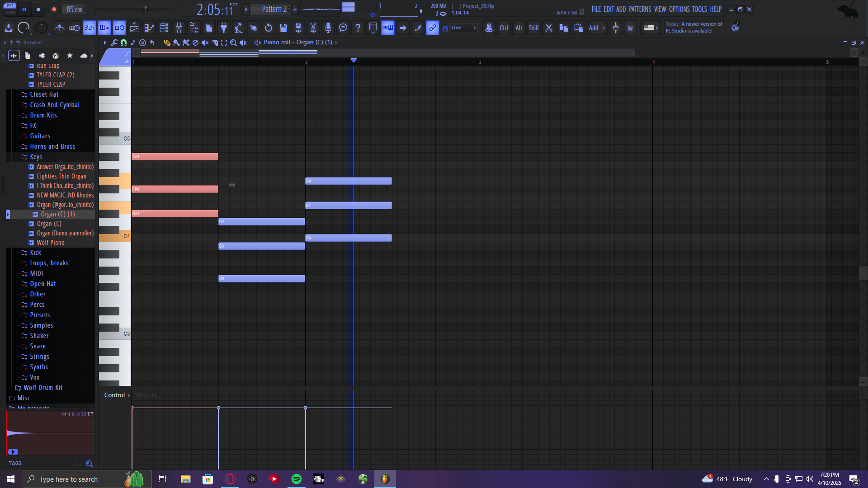
Task: Click the newer version available notice
Action: click(x=694, y=28)
